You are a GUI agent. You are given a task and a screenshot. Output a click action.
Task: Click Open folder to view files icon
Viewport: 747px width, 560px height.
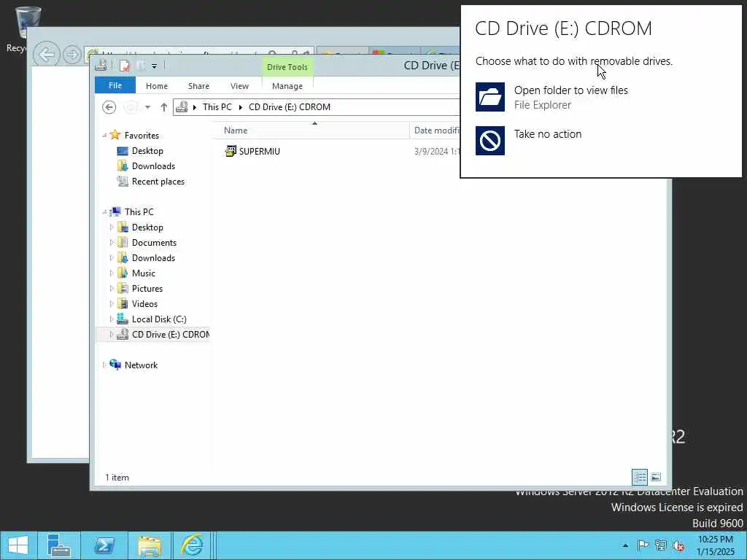(x=489, y=97)
